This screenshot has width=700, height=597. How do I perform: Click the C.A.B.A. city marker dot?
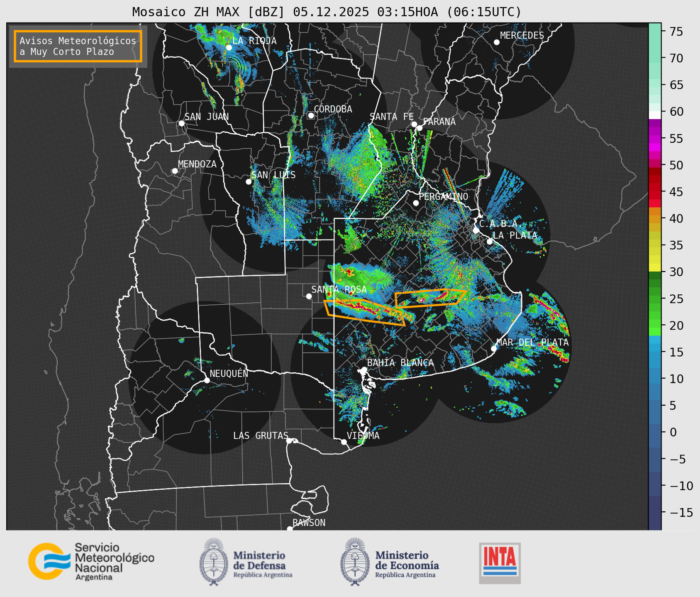[476, 230]
